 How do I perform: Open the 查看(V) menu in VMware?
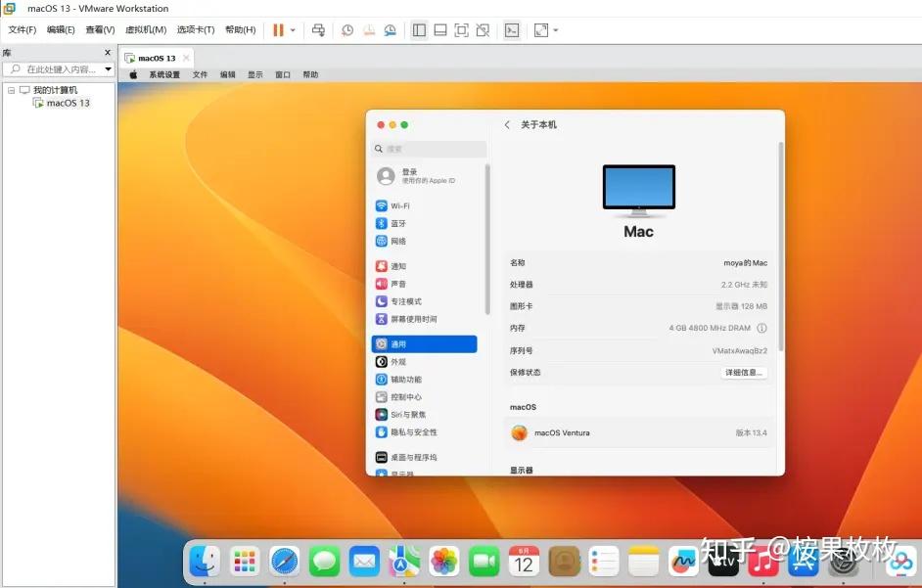point(100,29)
